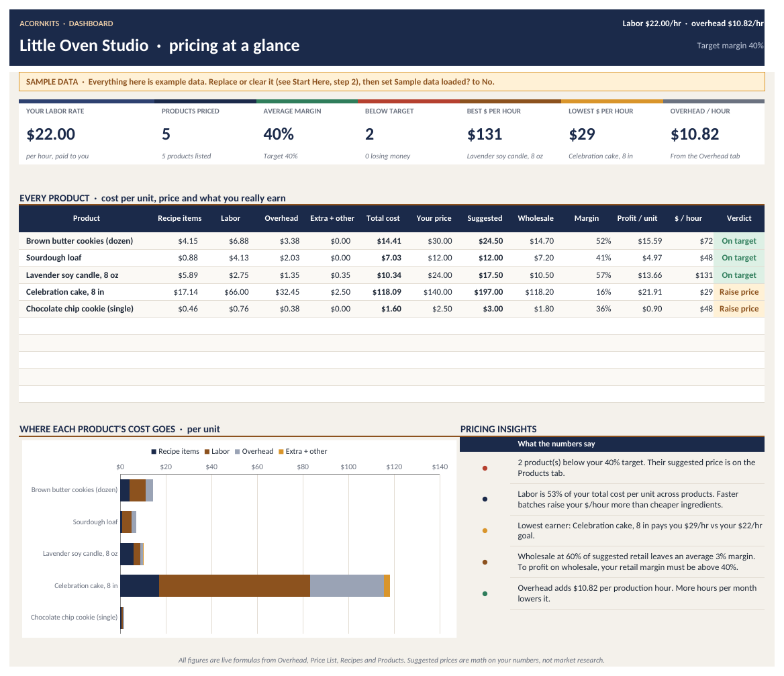Select the navy bullet beside Labor 53% insight
This screenshot has width=784, height=676.
(x=485, y=499)
